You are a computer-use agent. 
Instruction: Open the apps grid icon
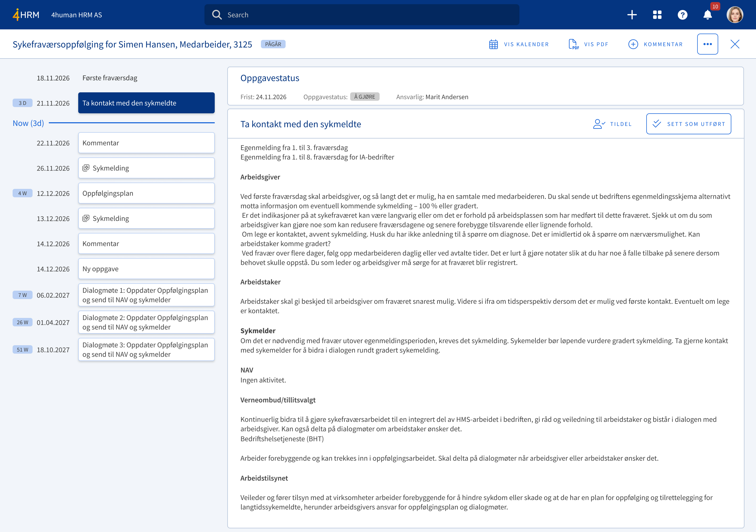657,15
